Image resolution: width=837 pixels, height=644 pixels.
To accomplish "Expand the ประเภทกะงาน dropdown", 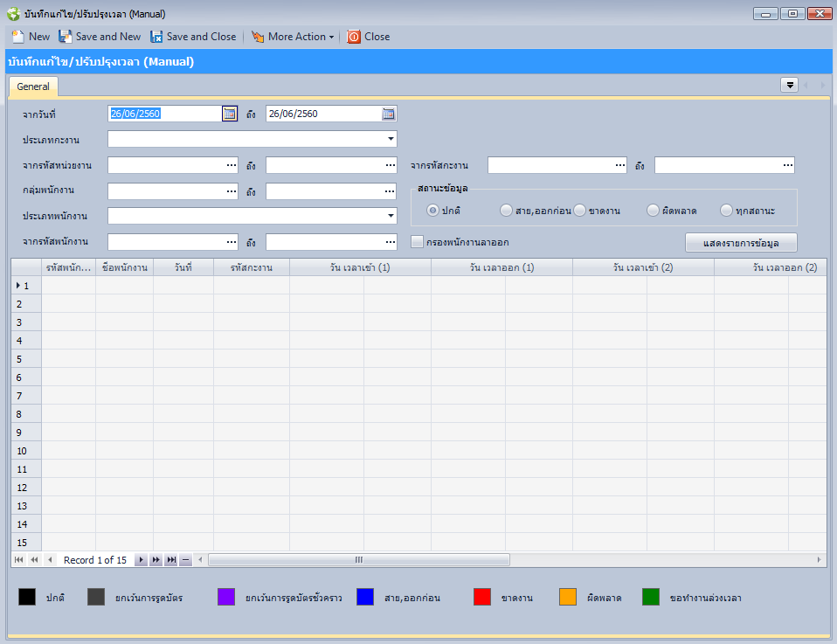I will point(390,139).
